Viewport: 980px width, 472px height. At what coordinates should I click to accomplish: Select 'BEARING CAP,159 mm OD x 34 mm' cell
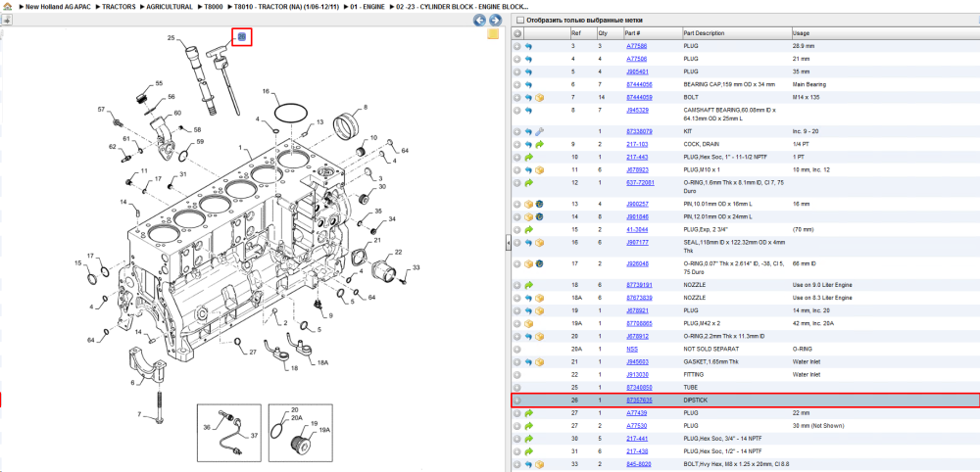[729, 84]
